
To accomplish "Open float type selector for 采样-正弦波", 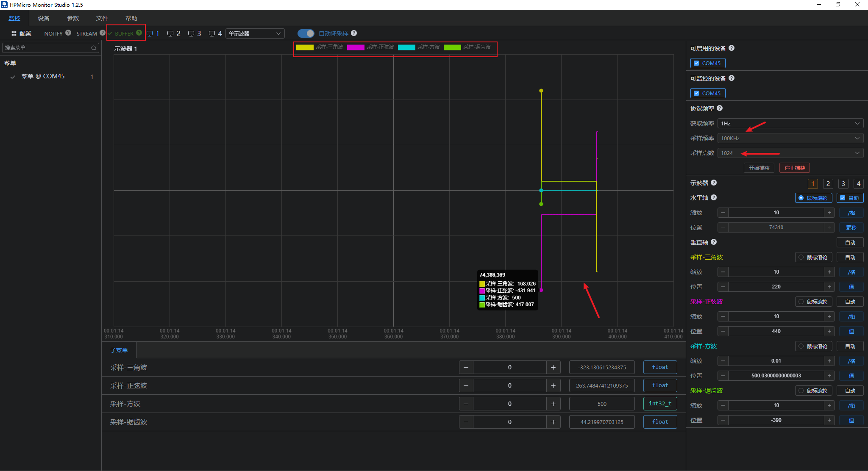I will coord(660,385).
